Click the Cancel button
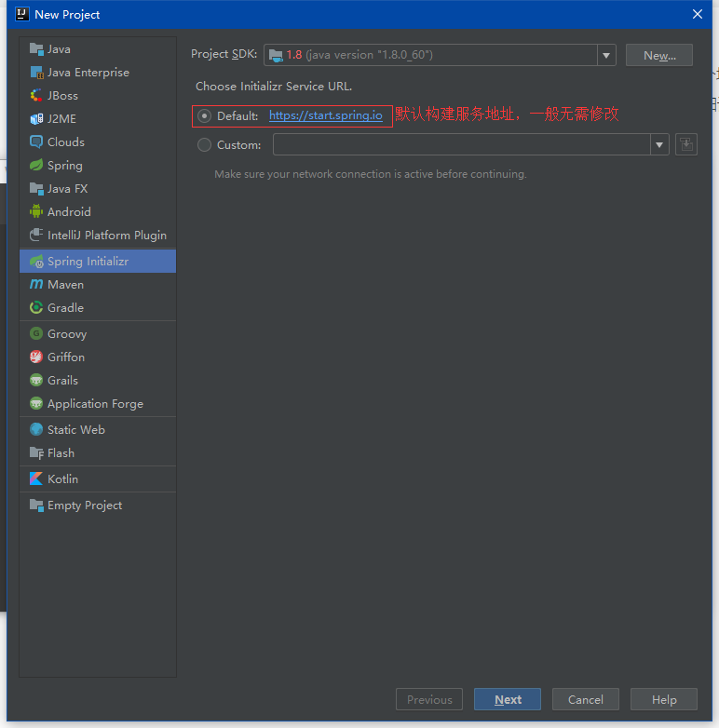 (585, 699)
